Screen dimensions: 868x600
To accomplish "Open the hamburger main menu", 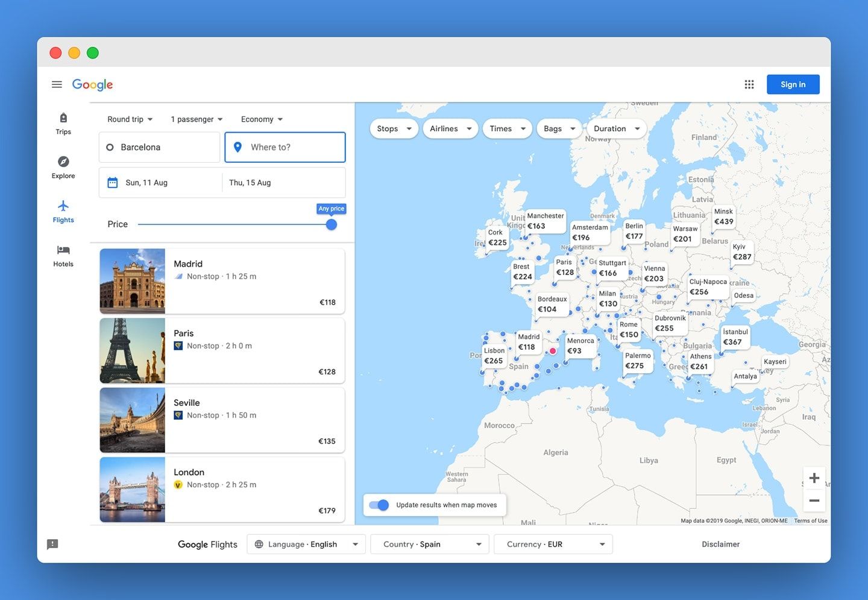I will click(57, 84).
